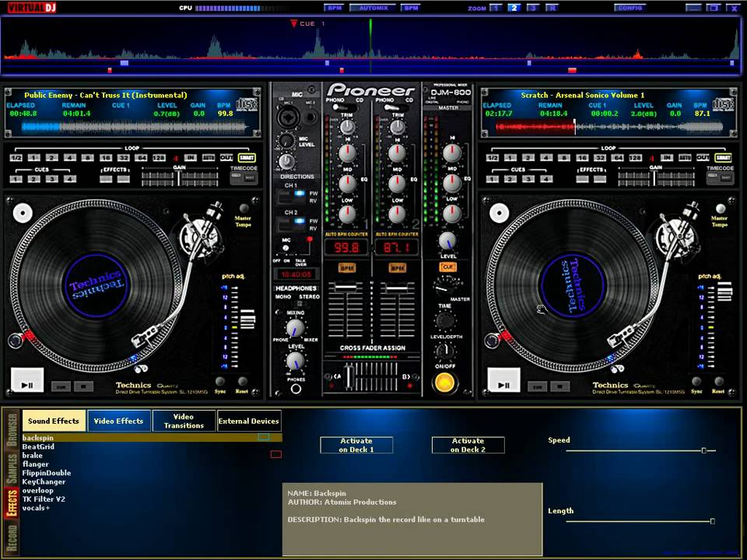
Task: Open the CONFIG button in title bar
Action: (x=630, y=8)
